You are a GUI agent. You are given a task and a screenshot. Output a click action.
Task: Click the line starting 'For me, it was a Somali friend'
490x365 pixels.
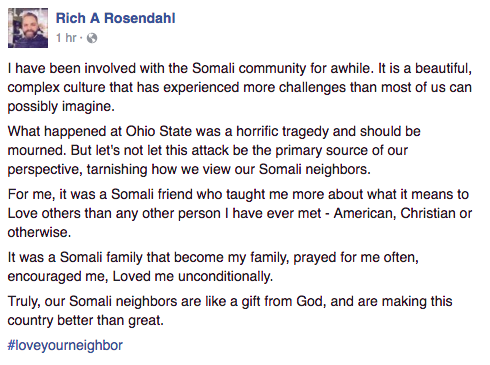tap(238, 194)
